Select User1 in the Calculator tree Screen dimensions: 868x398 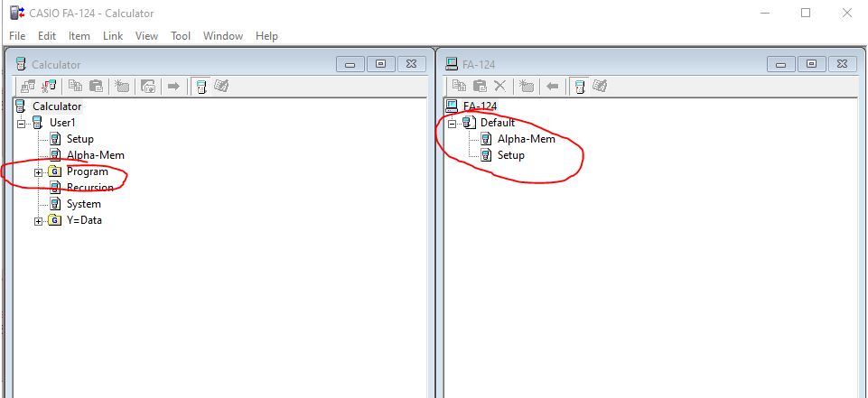(x=62, y=123)
